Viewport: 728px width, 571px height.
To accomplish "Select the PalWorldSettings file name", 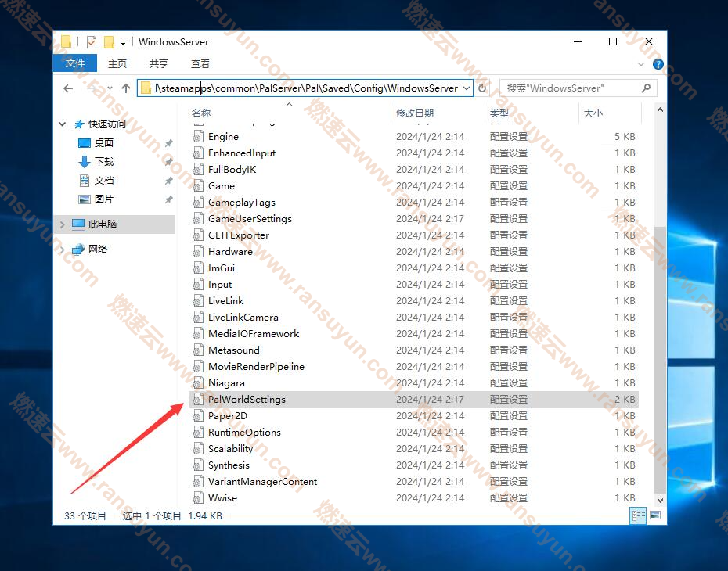I will (247, 400).
